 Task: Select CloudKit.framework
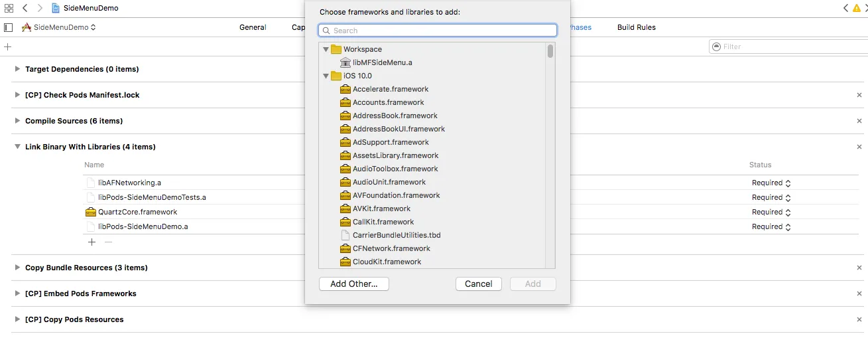pyautogui.click(x=387, y=262)
